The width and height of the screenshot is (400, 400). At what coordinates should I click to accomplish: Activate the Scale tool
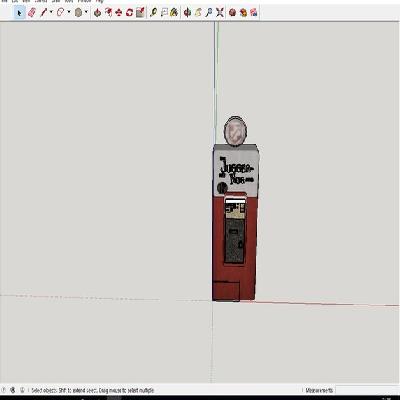pos(140,13)
